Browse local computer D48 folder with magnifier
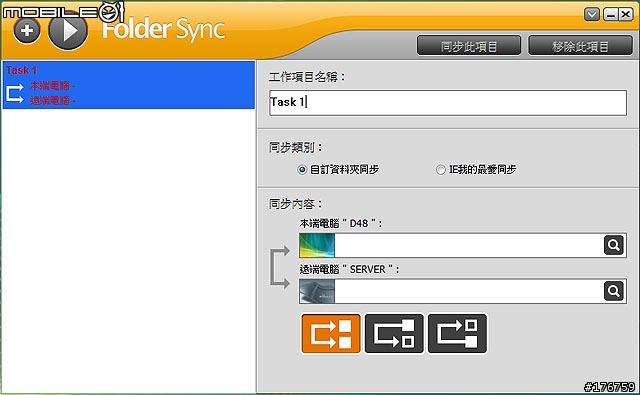The width and height of the screenshot is (640, 395). pos(613,245)
